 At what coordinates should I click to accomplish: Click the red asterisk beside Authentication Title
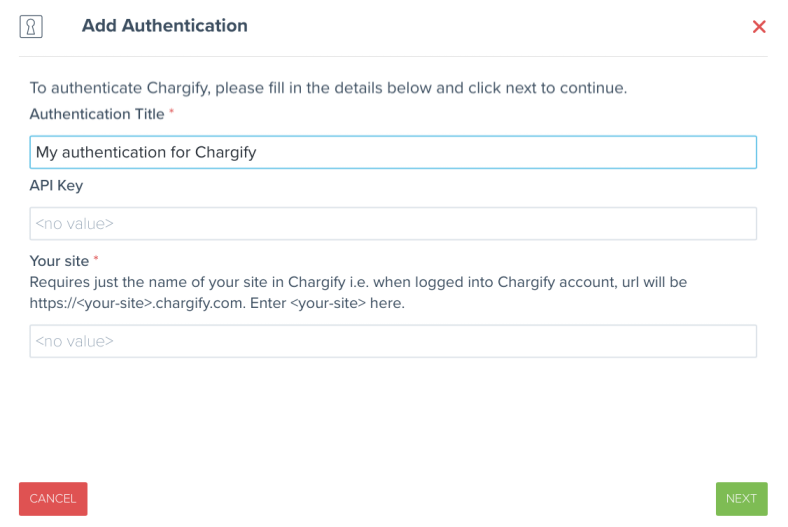[x=171, y=114]
